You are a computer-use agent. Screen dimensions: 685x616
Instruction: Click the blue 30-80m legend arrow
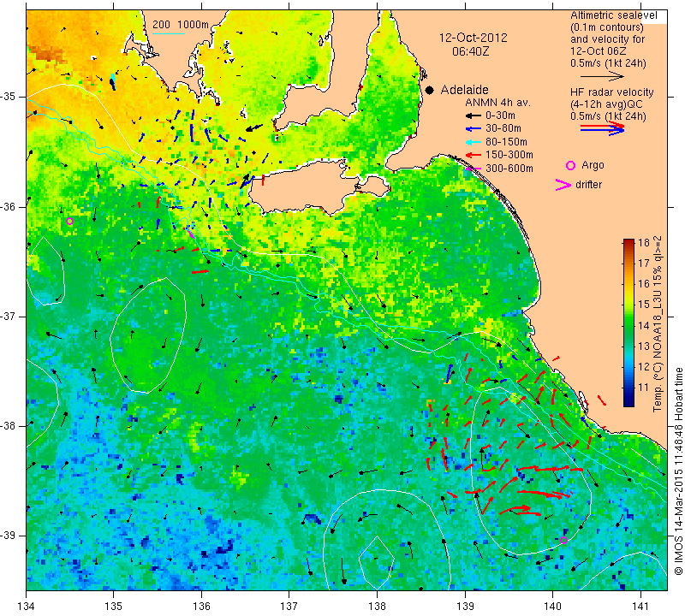474,129
